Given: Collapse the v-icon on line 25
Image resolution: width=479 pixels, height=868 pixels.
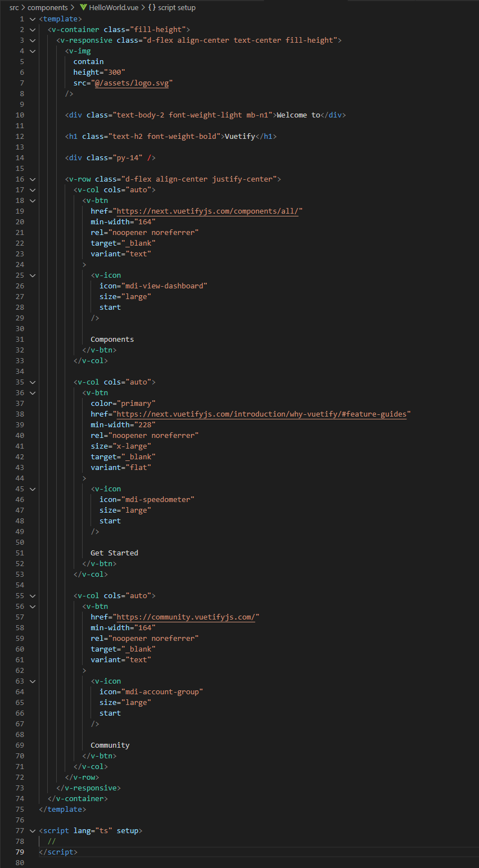Looking at the screenshot, I should 33,275.
